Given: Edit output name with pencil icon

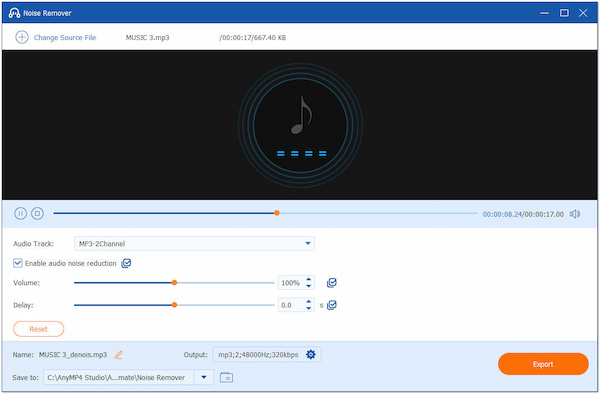Looking at the screenshot, I should click(x=119, y=355).
